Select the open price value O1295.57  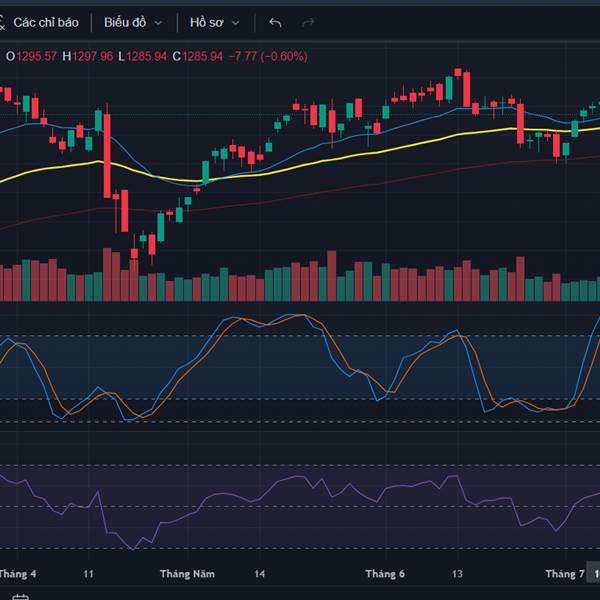click(x=31, y=57)
